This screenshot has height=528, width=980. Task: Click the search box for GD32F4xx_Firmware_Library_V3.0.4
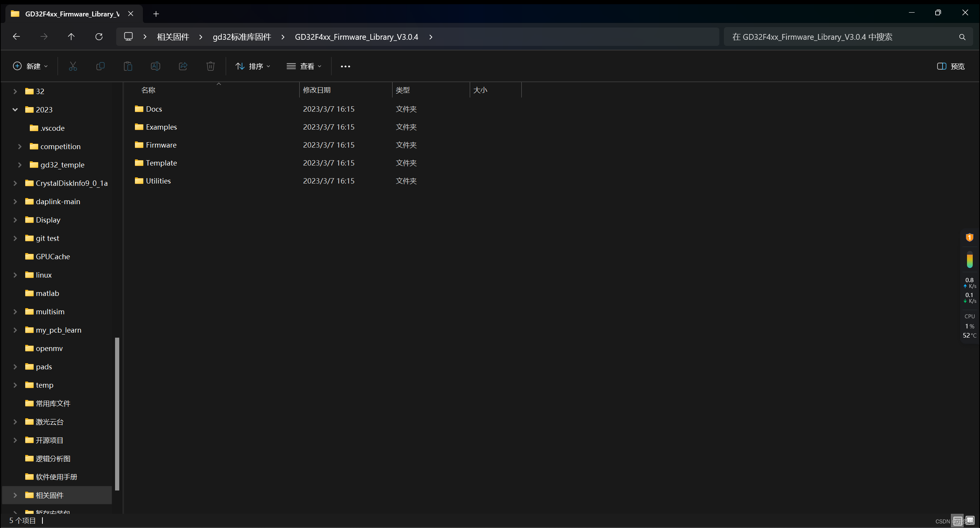point(841,37)
